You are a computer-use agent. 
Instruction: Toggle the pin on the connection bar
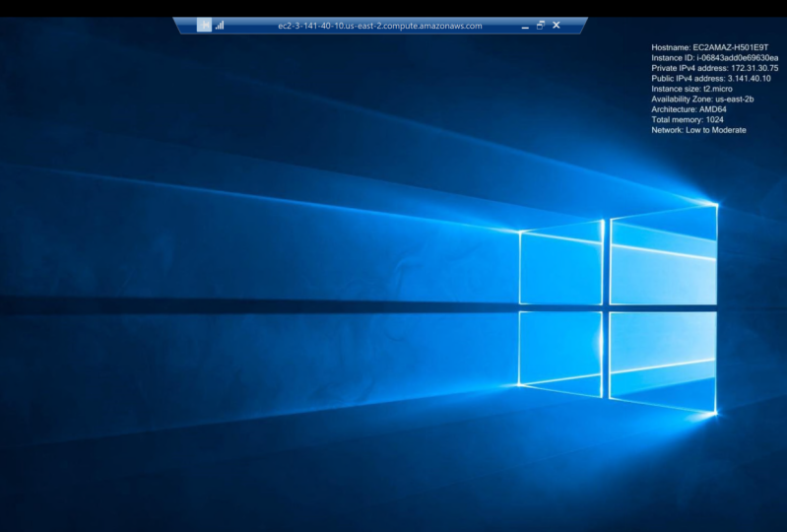(204, 25)
